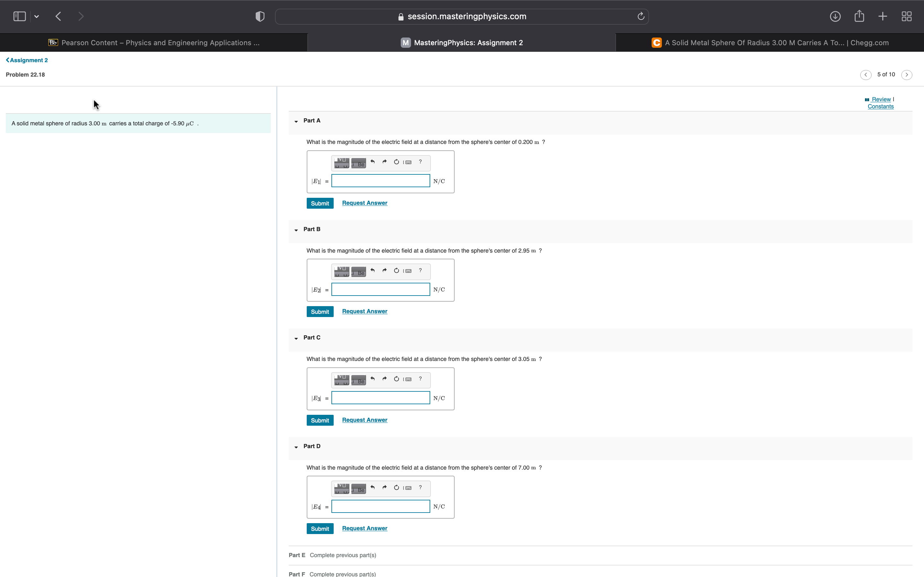Click the Safari share icon
Viewport: 924px width, 577px height.
click(859, 16)
